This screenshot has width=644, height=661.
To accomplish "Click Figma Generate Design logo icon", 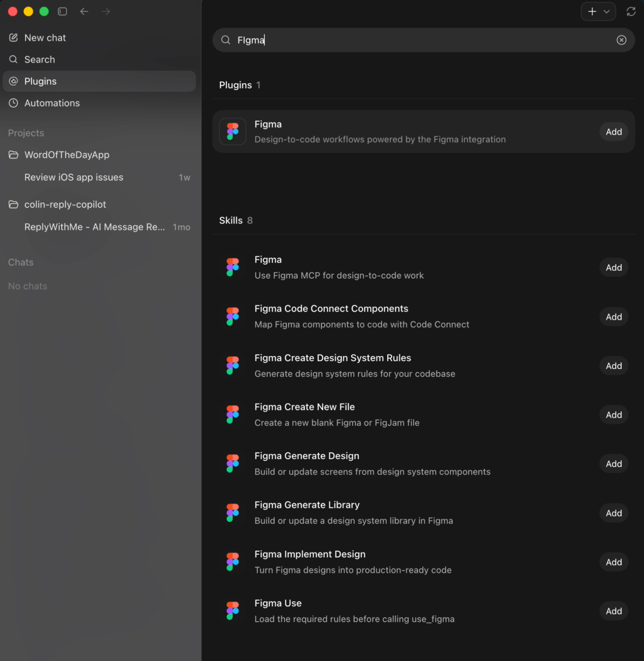I will coord(233,464).
